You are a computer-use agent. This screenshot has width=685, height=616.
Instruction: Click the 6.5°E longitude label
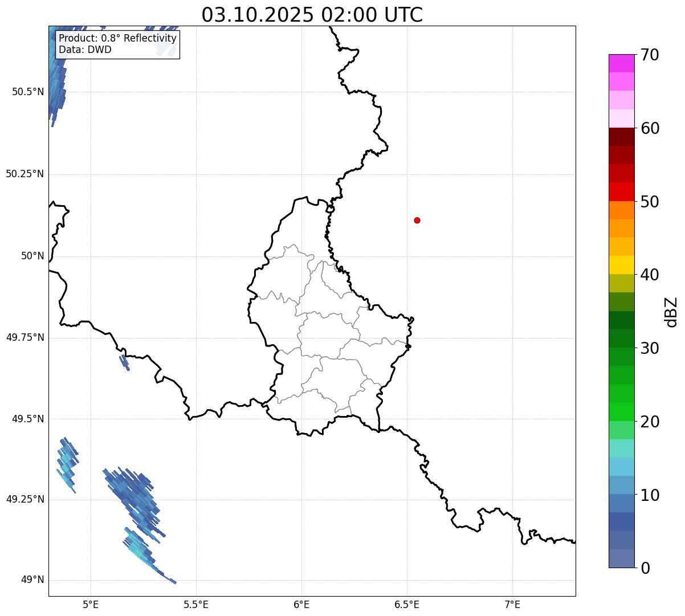[407, 604]
